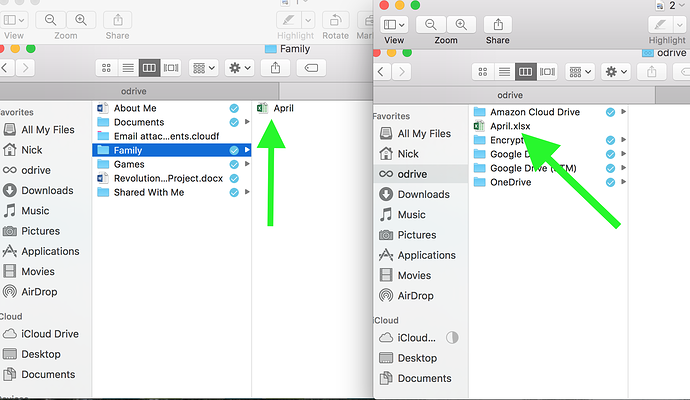Zoom out in right Preview toolbar
The height and width of the screenshot is (400, 690).
[431, 25]
